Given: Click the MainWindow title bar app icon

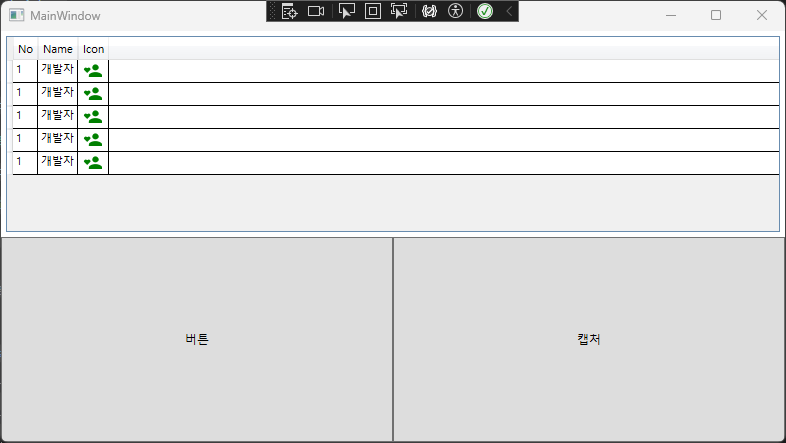Looking at the screenshot, I should click(x=17, y=16).
